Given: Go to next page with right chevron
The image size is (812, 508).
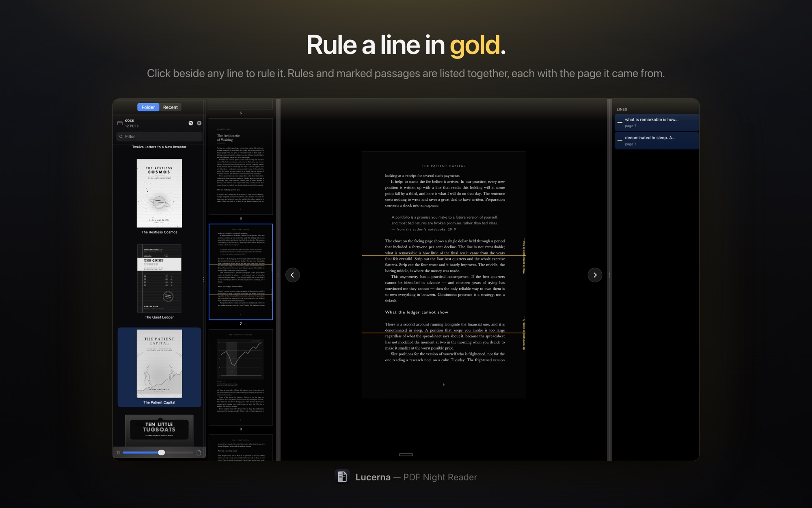Looking at the screenshot, I should [x=595, y=275].
